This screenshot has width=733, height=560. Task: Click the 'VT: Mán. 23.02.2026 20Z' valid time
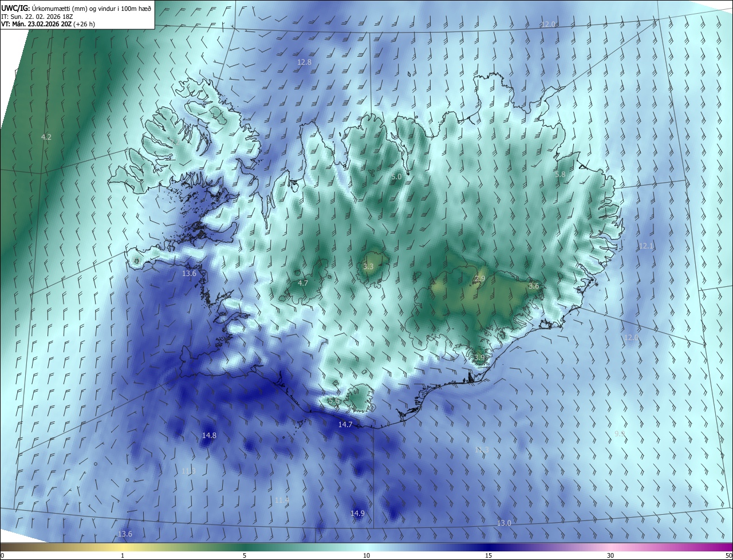36,24
